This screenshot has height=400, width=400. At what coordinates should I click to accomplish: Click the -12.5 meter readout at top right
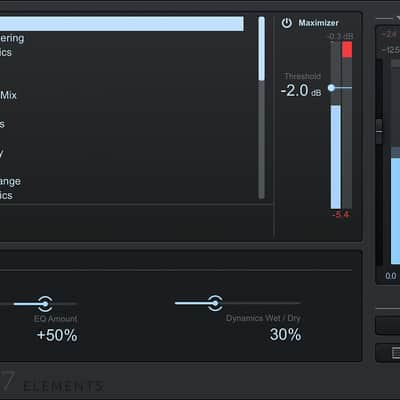point(390,50)
